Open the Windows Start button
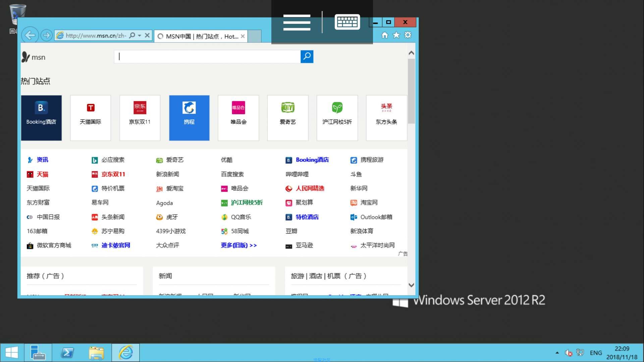 pos(12,353)
